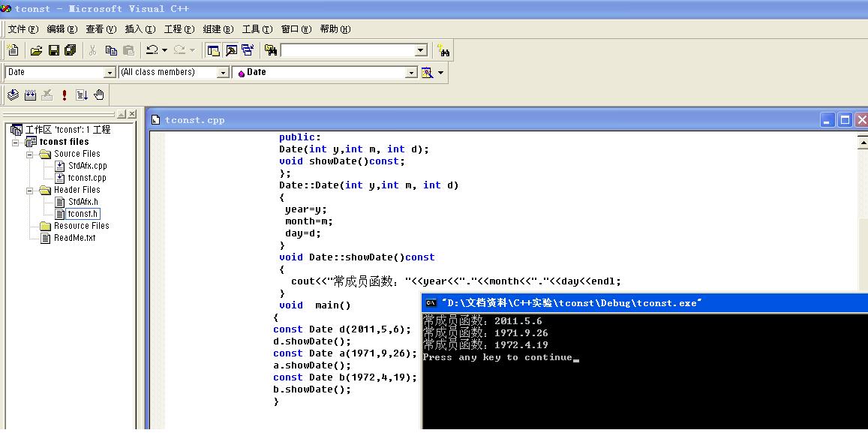Open the 组建 (Build) menu
This screenshot has height=448, width=868.
point(218,29)
